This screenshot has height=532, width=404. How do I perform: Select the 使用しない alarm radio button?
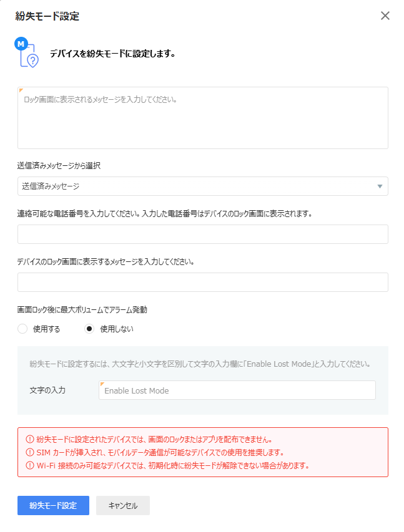[x=89, y=329]
